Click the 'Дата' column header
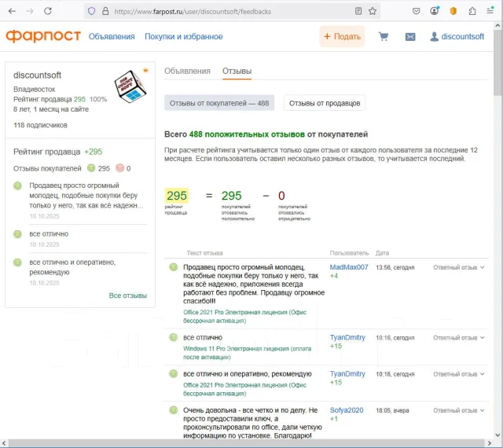The image size is (503, 448). pos(382,253)
